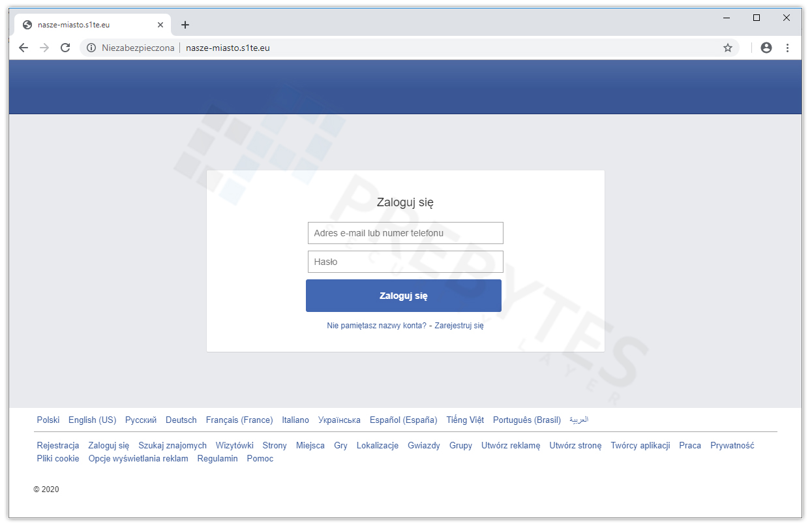Open the Miejsca footer link

click(x=310, y=446)
